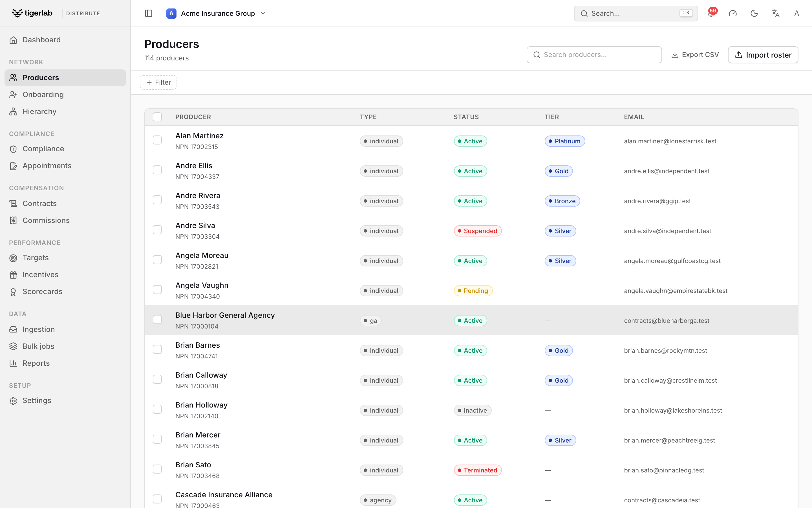This screenshot has width=812, height=508.
Task: Click the agency type badge
Action: click(x=378, y=500)
